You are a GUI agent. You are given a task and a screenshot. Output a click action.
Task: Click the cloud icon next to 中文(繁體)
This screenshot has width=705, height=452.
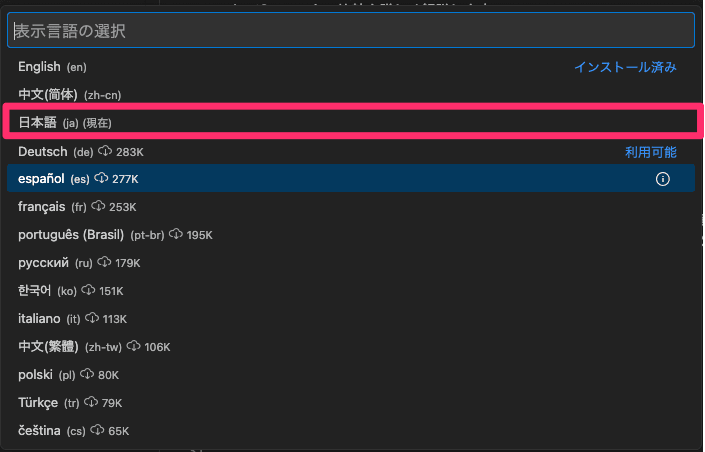(133, 346)
